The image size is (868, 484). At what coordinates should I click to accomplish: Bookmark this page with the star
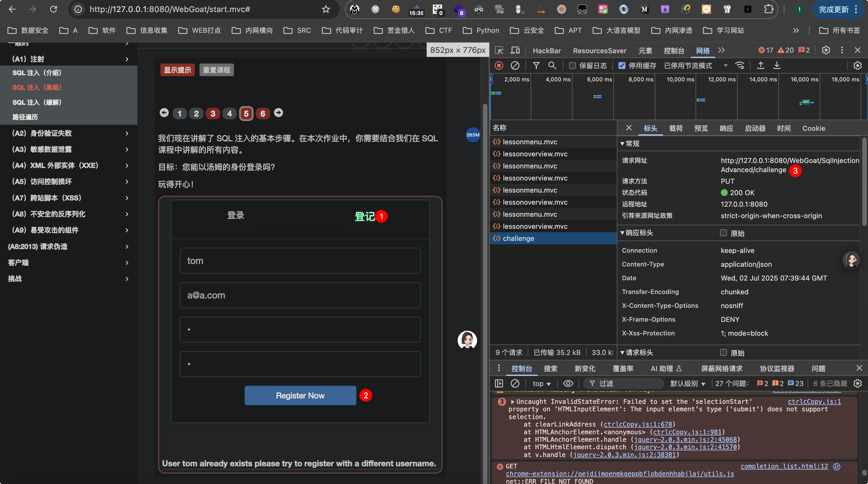(325, 9)
